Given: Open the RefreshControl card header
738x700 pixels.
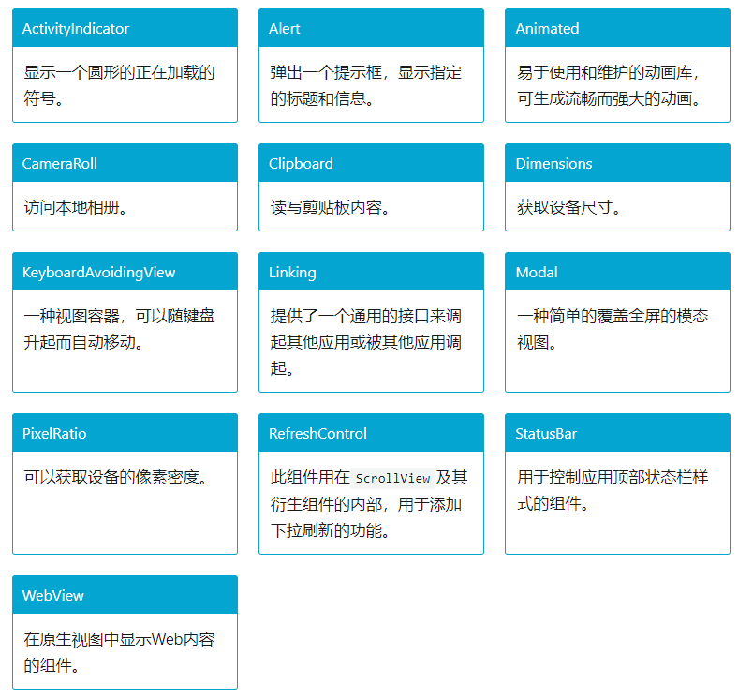Looking at the screenshot, I should (371, 433).
